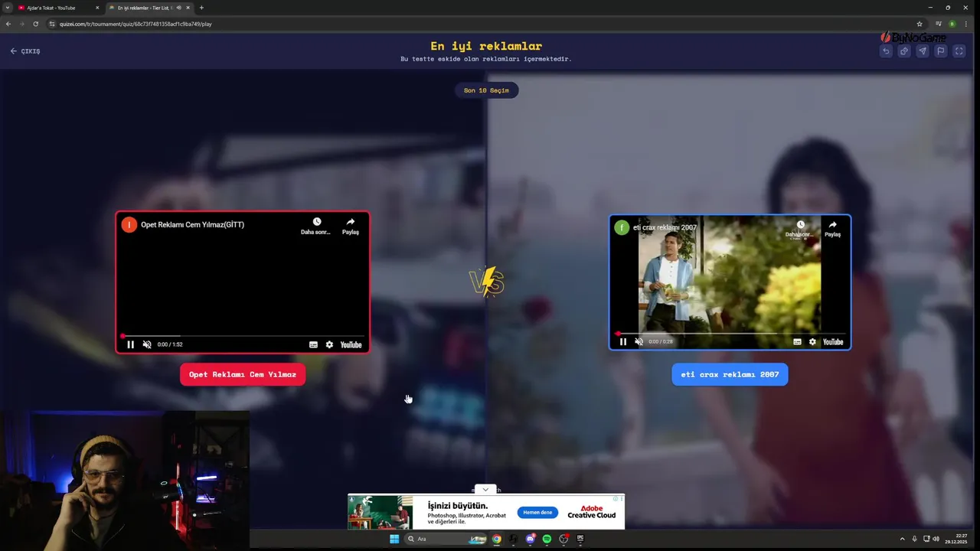
Task: Go back with the ÇIKIŞ exit link
Action: (25, 51)
